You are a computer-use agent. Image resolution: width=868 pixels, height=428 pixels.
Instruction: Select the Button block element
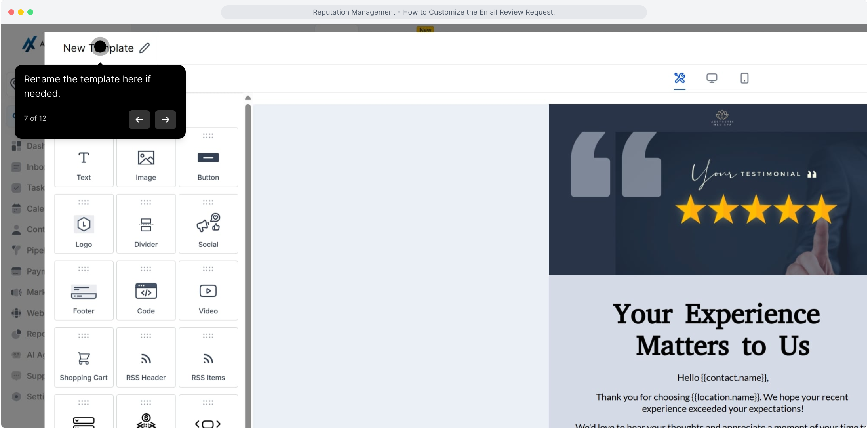tap(208, 157)
